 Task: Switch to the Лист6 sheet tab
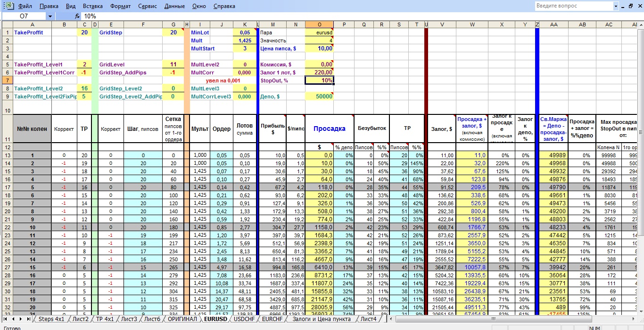152,319
